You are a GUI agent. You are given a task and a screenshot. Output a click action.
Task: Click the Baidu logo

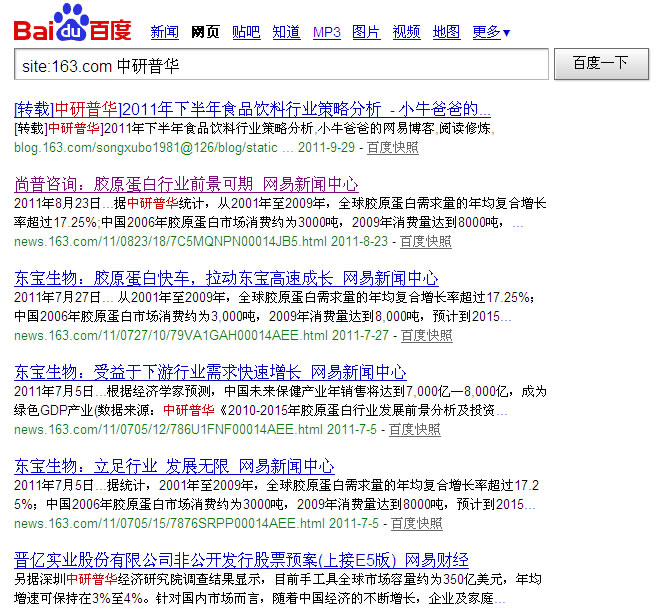tap(72, 23)
